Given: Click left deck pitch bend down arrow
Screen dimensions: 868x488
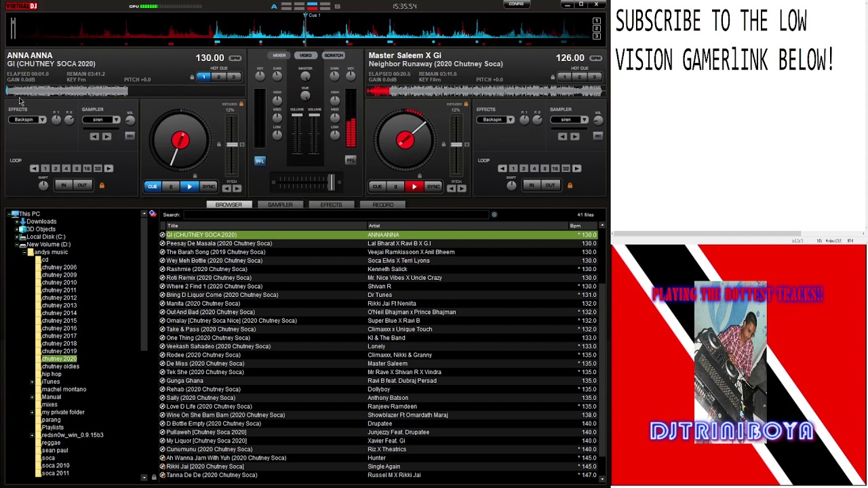Looking at the screenshot, I should point(226,188).
